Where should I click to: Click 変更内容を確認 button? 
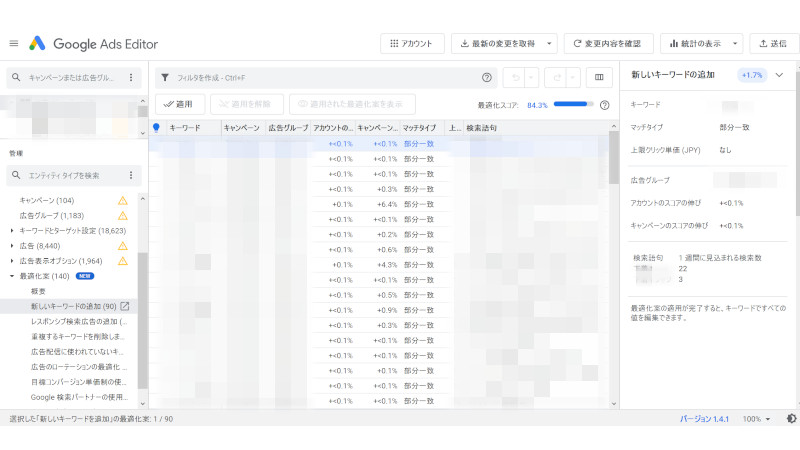[608, 44]
